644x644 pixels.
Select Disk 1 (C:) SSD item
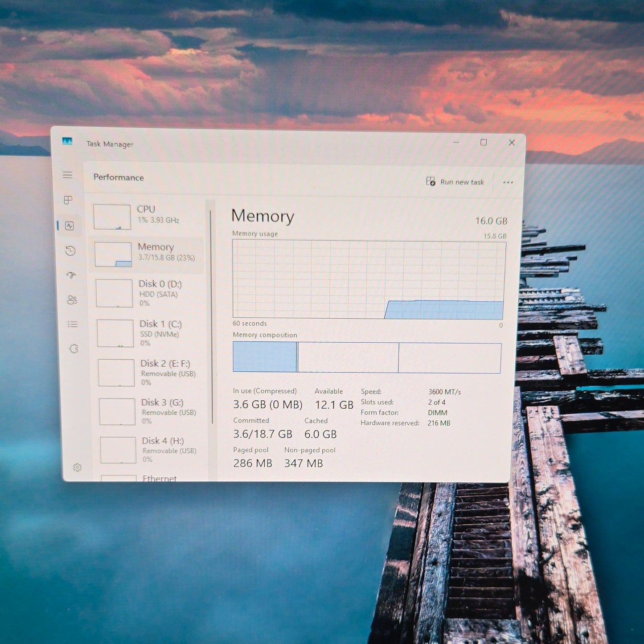click(149, 333)
